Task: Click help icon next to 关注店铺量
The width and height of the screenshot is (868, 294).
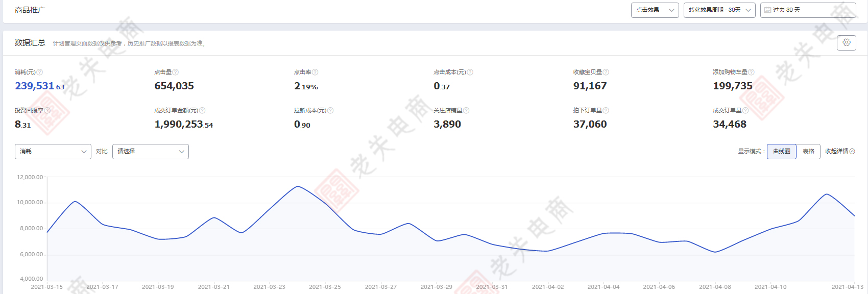Action: 466,111
